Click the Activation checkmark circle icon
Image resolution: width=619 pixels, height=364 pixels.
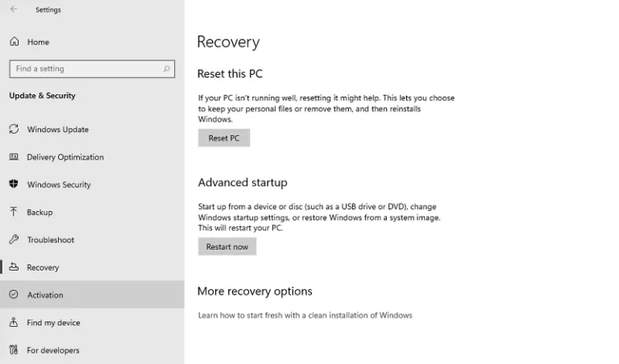click(x=14, y=294)
